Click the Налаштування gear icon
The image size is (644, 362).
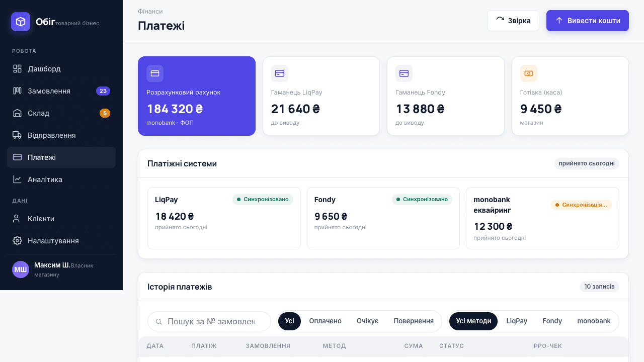(17, 241)
